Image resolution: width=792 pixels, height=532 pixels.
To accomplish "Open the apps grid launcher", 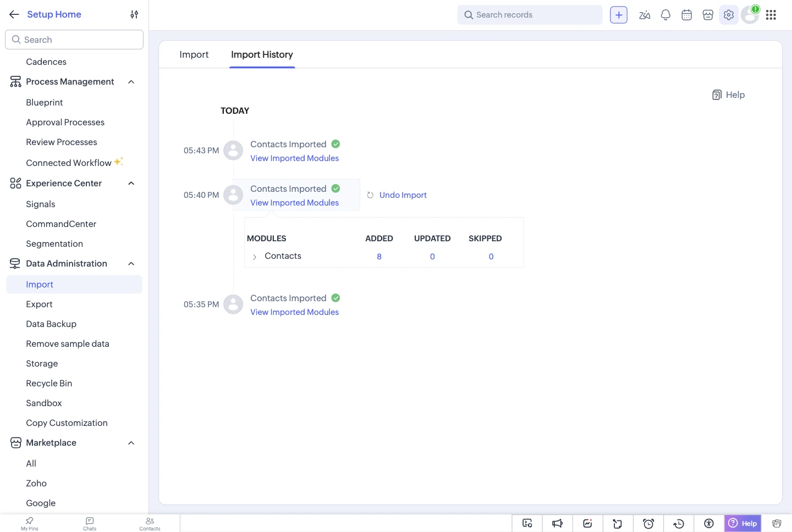I will [771, 15].
